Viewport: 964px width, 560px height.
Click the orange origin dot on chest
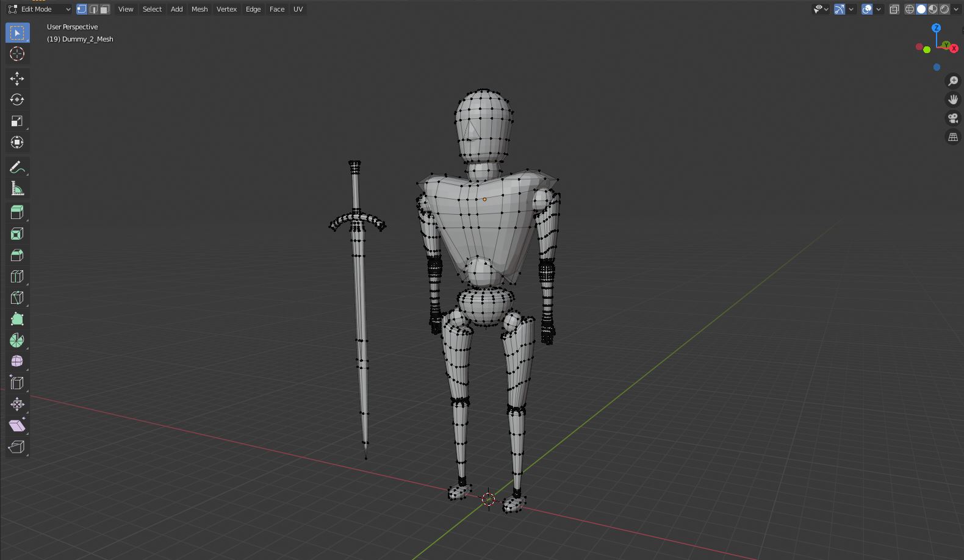[x=484, y=199]
